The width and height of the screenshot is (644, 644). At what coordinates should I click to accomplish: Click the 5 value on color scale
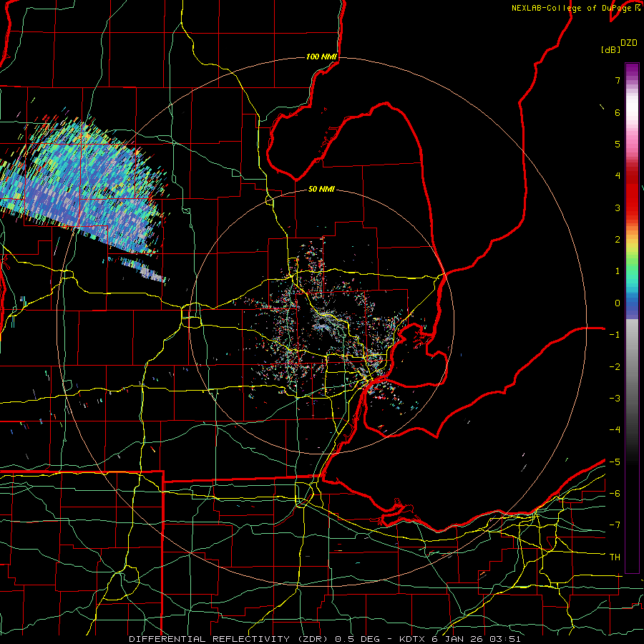click(x=618, y=144)
